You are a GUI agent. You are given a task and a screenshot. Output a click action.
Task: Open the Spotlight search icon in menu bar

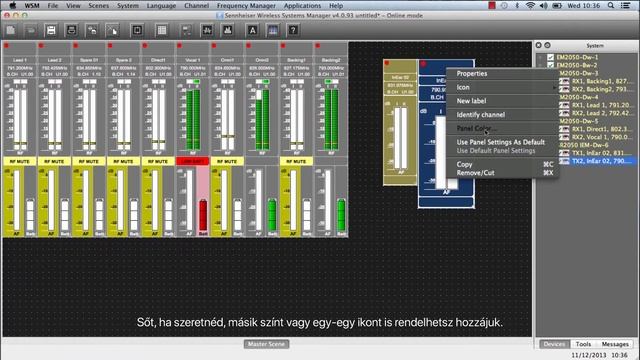611,5
